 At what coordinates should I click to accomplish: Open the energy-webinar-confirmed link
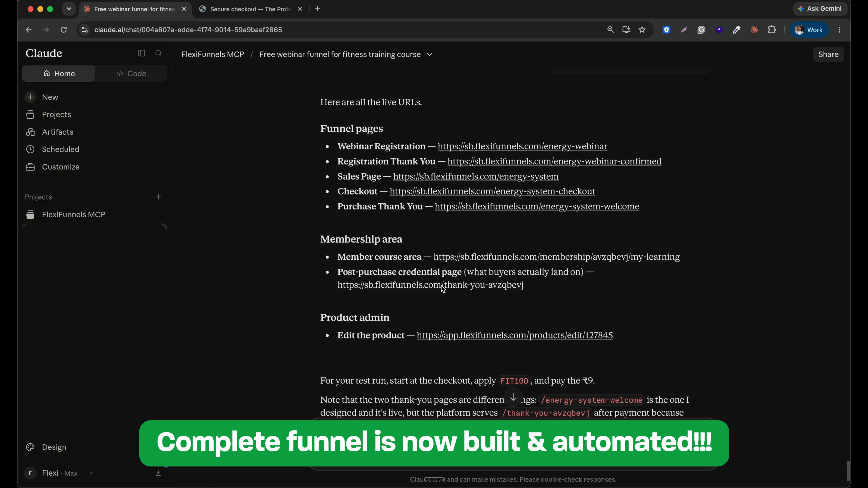coord(554,161)
